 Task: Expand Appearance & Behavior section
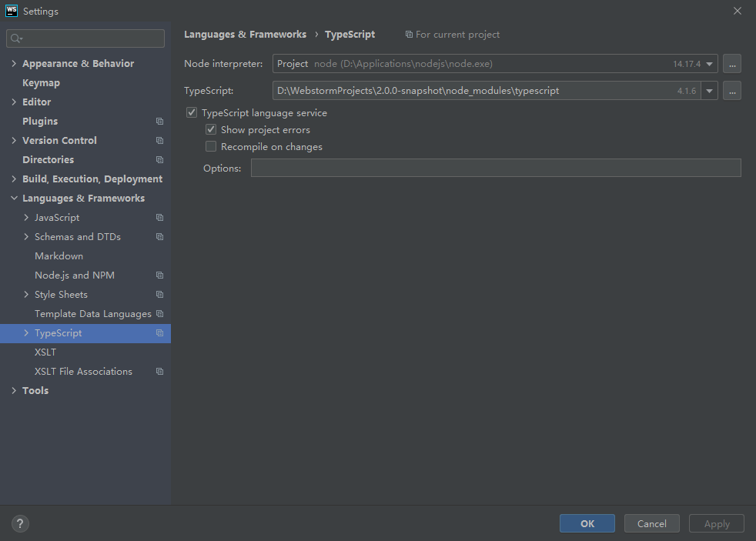pyautogui.click(x=14, y=64)
